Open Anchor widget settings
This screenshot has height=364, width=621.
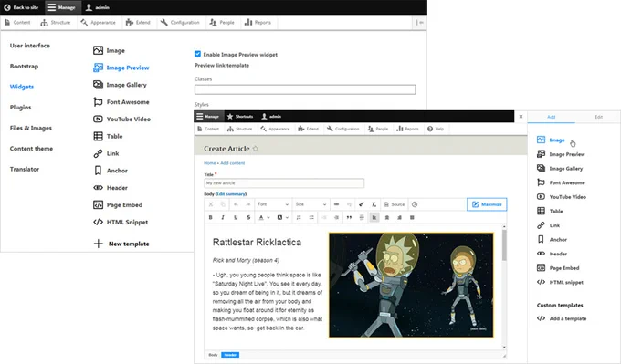pyautogui.click(x=111, y=171)
